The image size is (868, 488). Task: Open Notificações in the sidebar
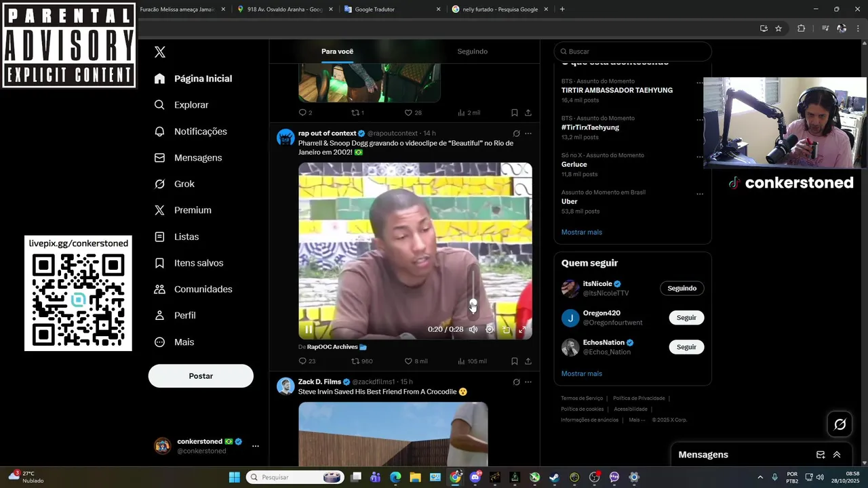pyautogui.click(x=191, y=131)
